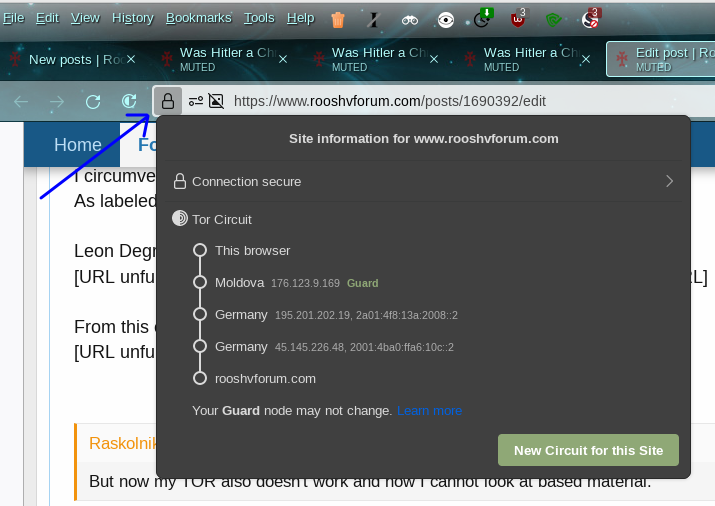Viewport: 715px width, 506px height.
Task: Open the File menu
Action: pos(13,18)
